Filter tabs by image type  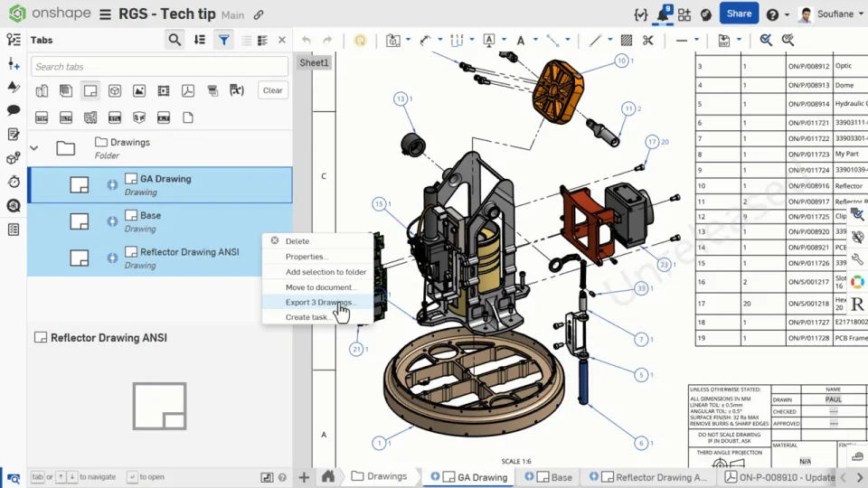coord(139,90)
